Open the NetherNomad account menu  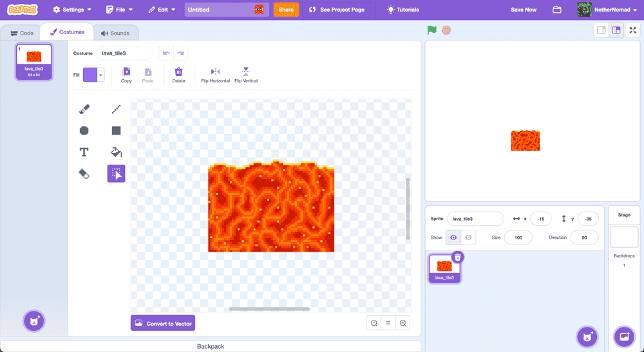coord(607,10)
